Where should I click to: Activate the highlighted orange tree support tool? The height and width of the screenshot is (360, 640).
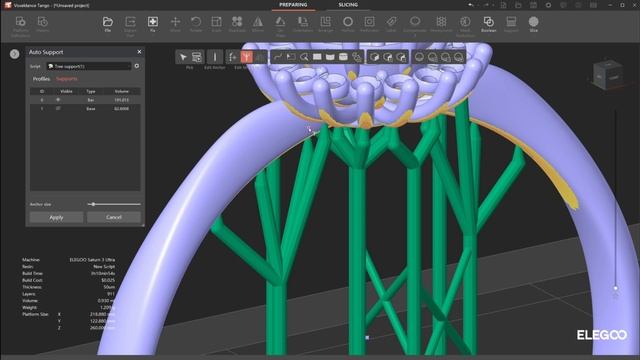tap(247, 57)
